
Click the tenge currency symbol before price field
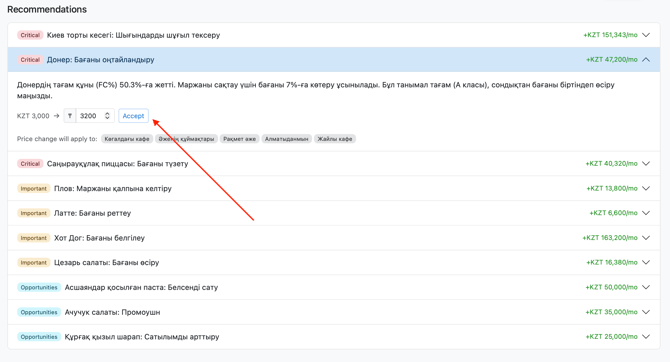pyautogui.click(x=70, y=116)
